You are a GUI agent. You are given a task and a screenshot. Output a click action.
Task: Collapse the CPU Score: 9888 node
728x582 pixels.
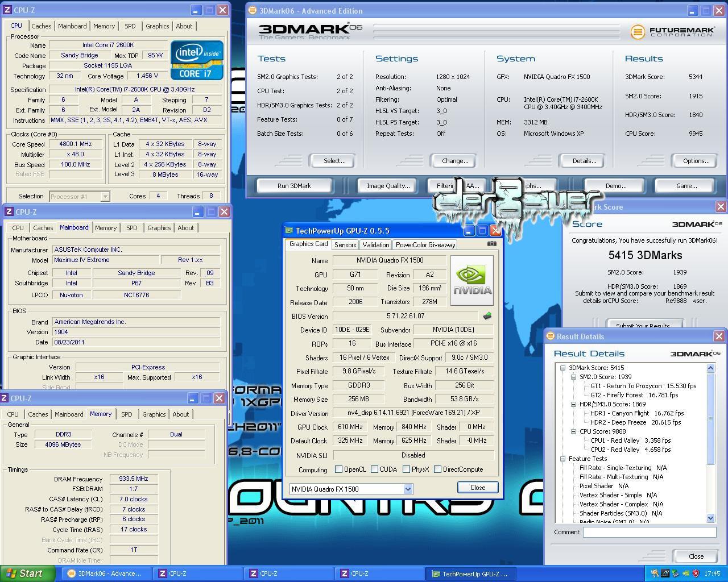tap(573, 431)
